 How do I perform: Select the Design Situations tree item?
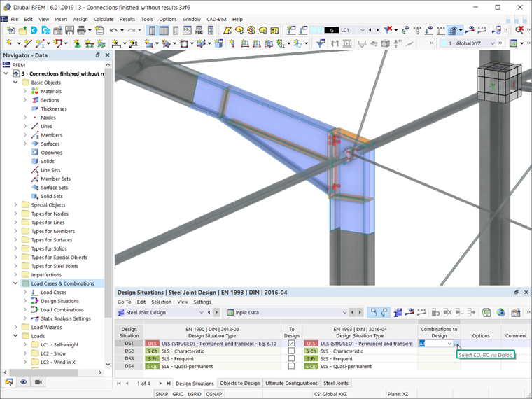pyautogui.click(x=59, y=301)
